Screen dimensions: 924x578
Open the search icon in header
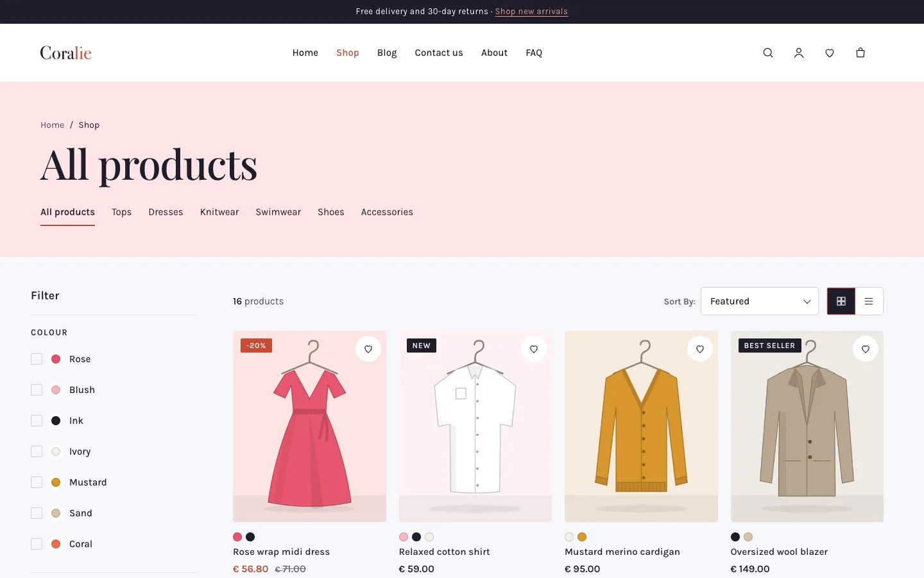768,53
